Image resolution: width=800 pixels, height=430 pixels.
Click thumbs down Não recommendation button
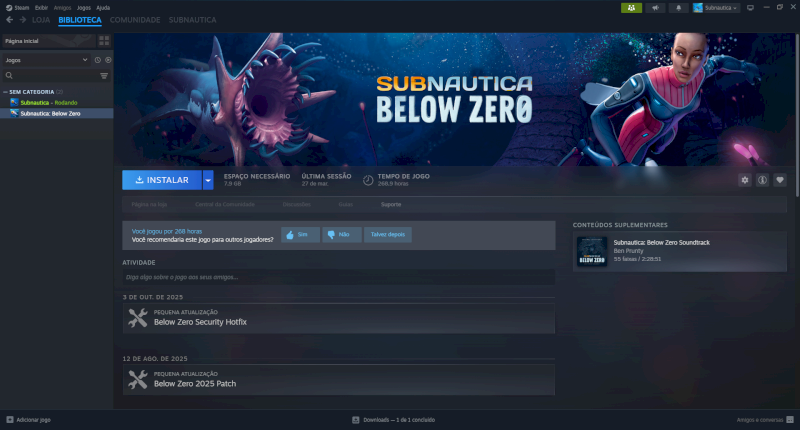tap(342, 235)
